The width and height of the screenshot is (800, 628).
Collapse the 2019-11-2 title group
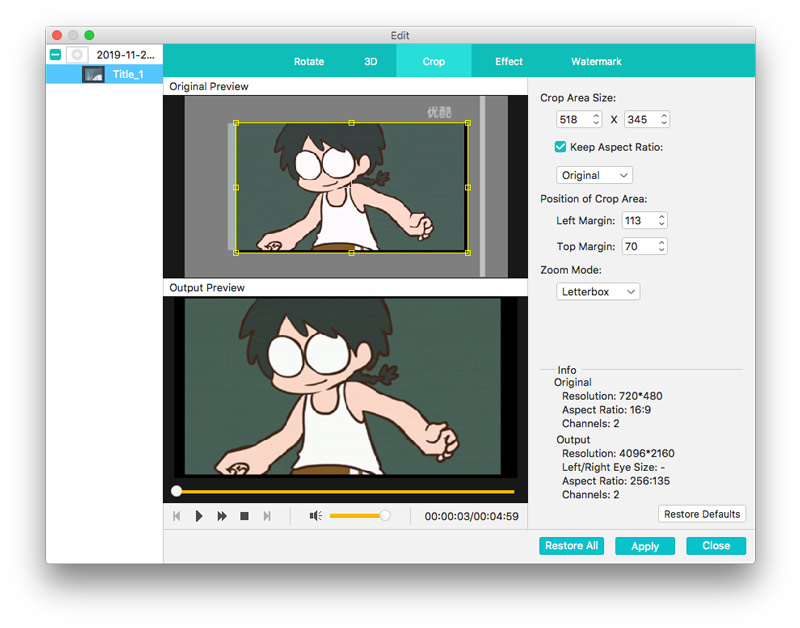tap(55, 54)
